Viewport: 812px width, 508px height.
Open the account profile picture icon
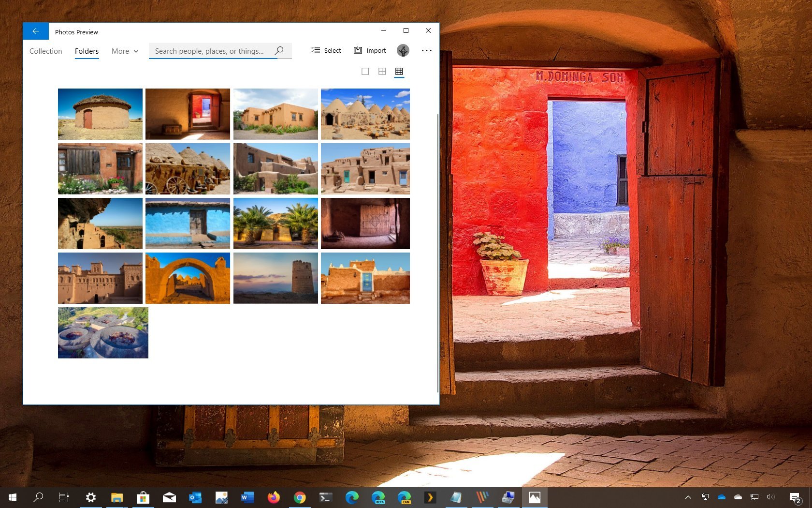403,50
